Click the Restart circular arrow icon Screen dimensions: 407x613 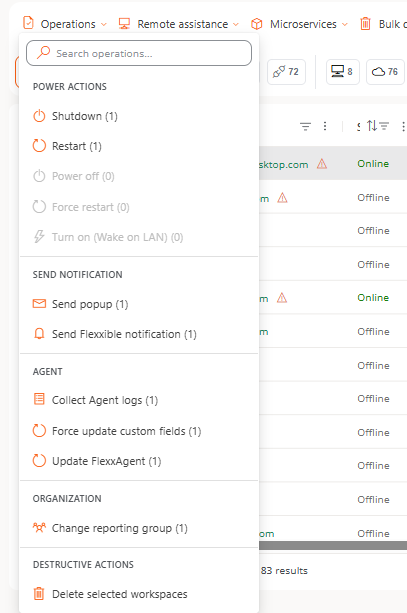[x=39, y=146]
